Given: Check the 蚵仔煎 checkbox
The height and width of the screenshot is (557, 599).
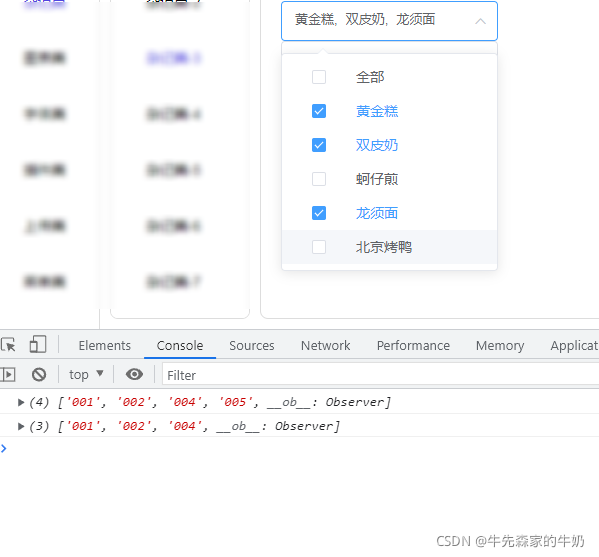Looking at the screenshot, I should click(319, 179).
